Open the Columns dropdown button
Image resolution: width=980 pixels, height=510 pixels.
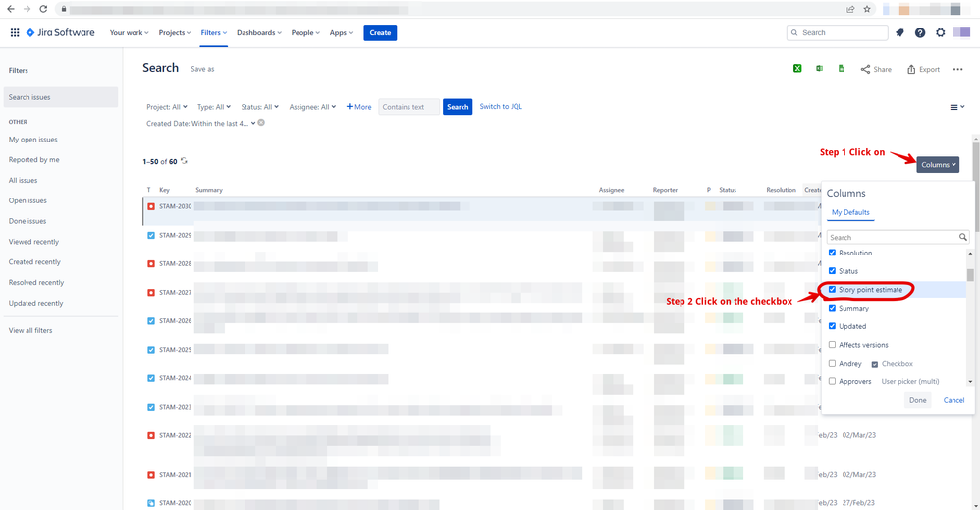(938, 164)
